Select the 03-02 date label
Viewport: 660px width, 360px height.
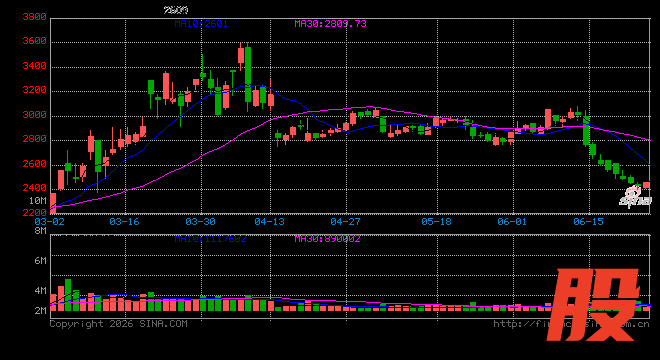[49, 222]
